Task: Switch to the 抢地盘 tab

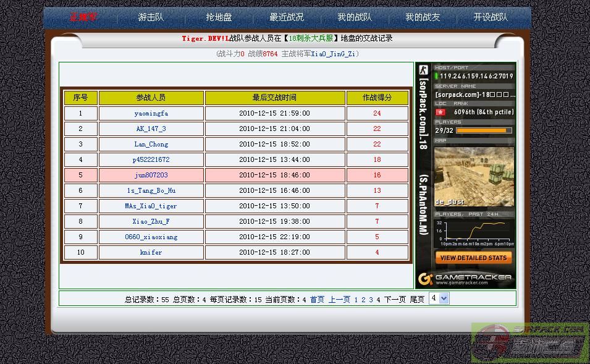Action: pyautogui.click(x=219, y=17)
